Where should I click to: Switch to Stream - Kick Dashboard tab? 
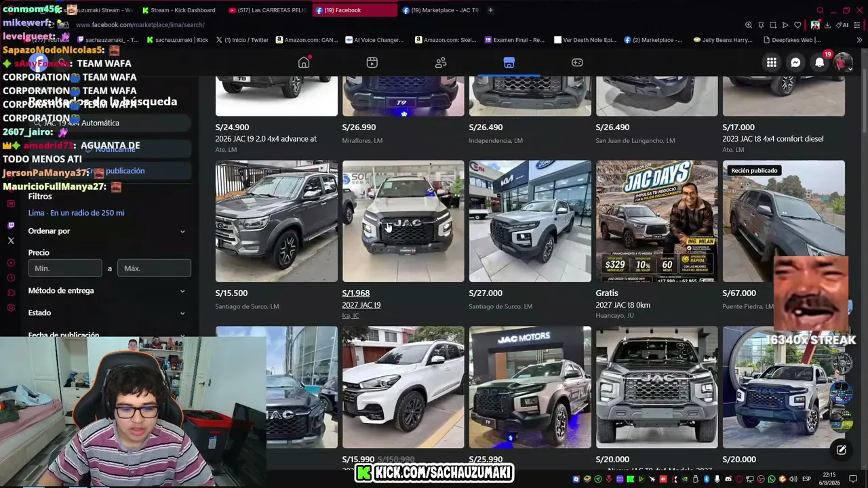pyautogui.click(x=178, y=10)
